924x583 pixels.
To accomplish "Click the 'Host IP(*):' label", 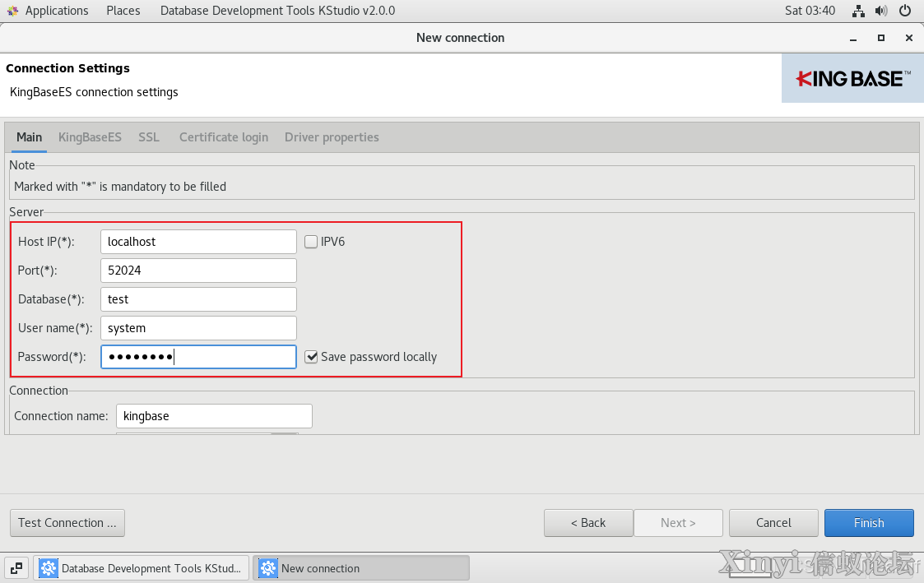I will [x=47, y=242].
